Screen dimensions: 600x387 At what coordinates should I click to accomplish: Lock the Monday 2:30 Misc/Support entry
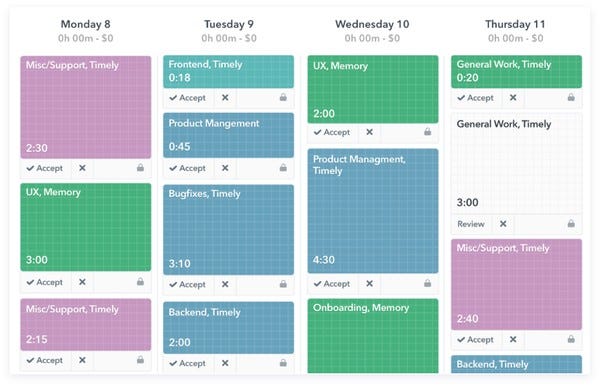click(140, 168)
